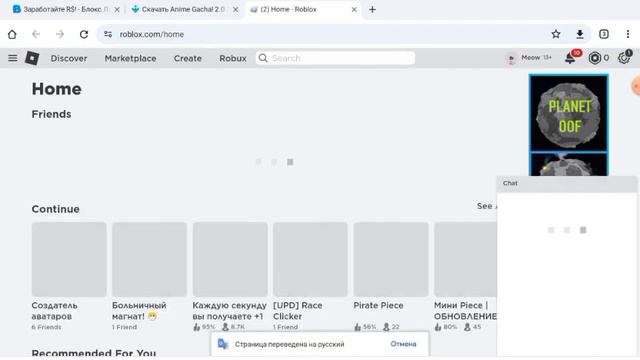Screen dimensions: 640x360
Task: Open the Discover menu item
Action: pos(69,58)
